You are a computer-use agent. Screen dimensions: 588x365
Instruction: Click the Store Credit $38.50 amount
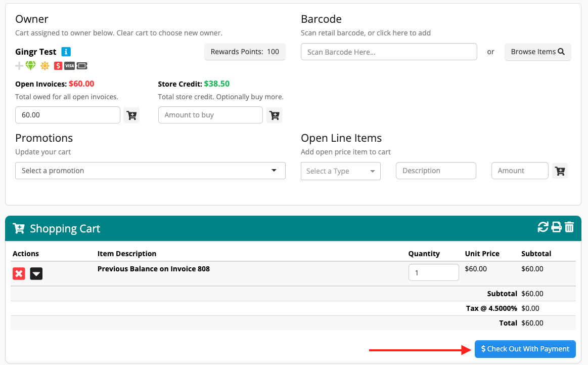click(217, 84)
